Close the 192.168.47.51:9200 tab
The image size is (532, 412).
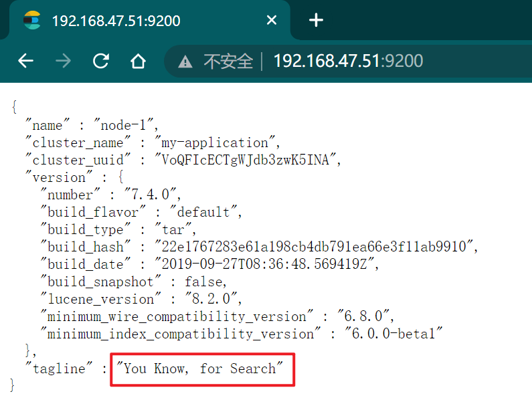point(272,20)
